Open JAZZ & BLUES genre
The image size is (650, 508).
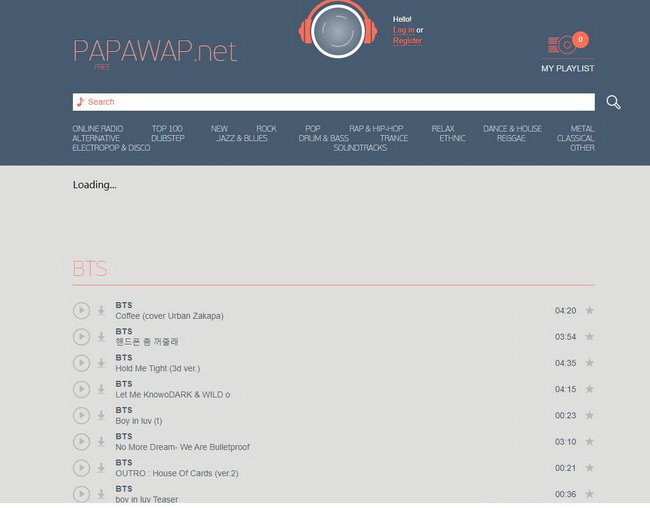tap(242, 138)
